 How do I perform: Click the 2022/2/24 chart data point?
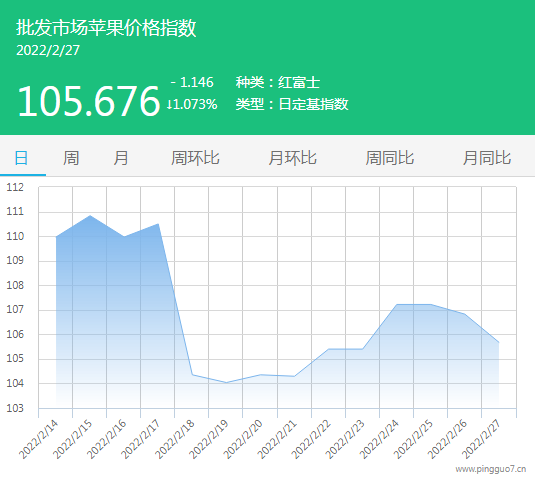pos(396,304)
